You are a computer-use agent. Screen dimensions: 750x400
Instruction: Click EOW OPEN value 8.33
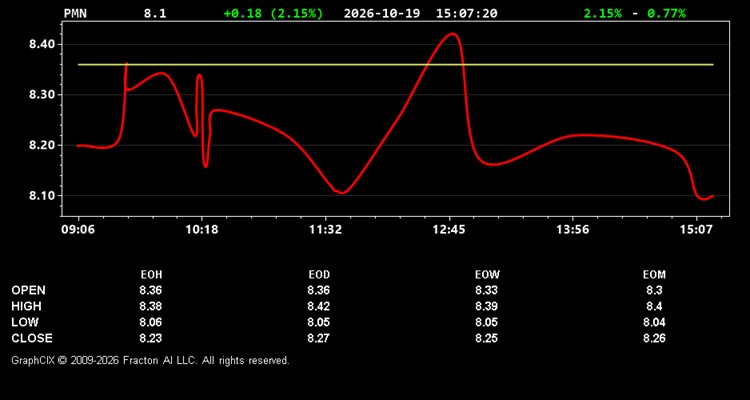(x=486, y=290)
